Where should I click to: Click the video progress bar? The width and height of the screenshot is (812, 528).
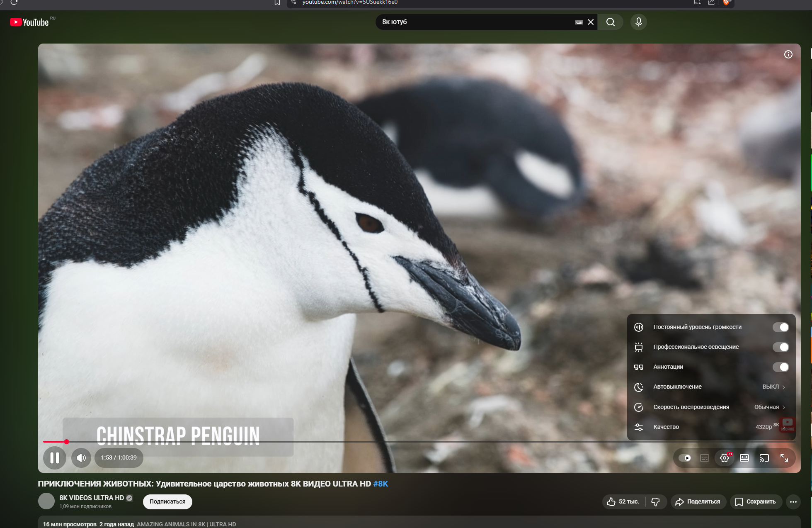point(373,442)
